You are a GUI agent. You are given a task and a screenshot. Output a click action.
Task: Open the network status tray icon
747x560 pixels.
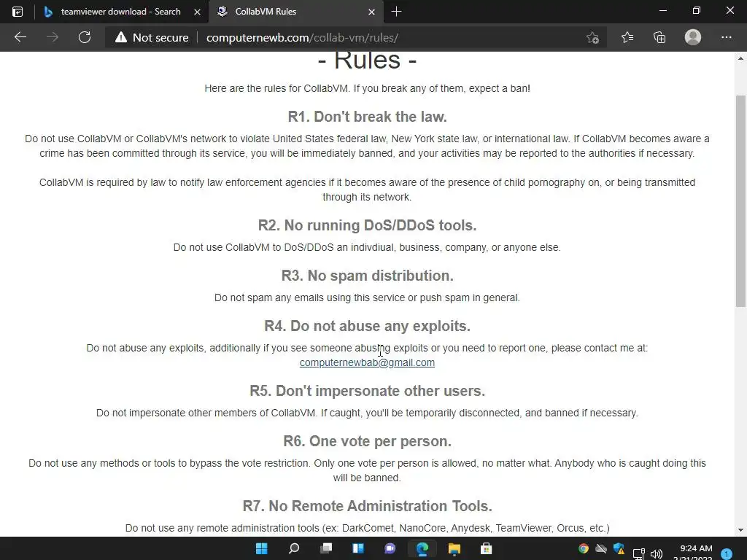(x=639, y=554)
